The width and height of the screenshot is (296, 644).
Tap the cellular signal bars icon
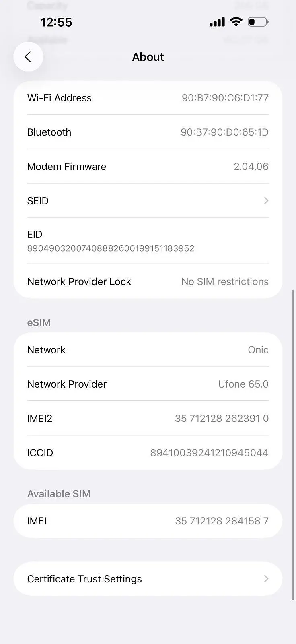tap(217, 22)
